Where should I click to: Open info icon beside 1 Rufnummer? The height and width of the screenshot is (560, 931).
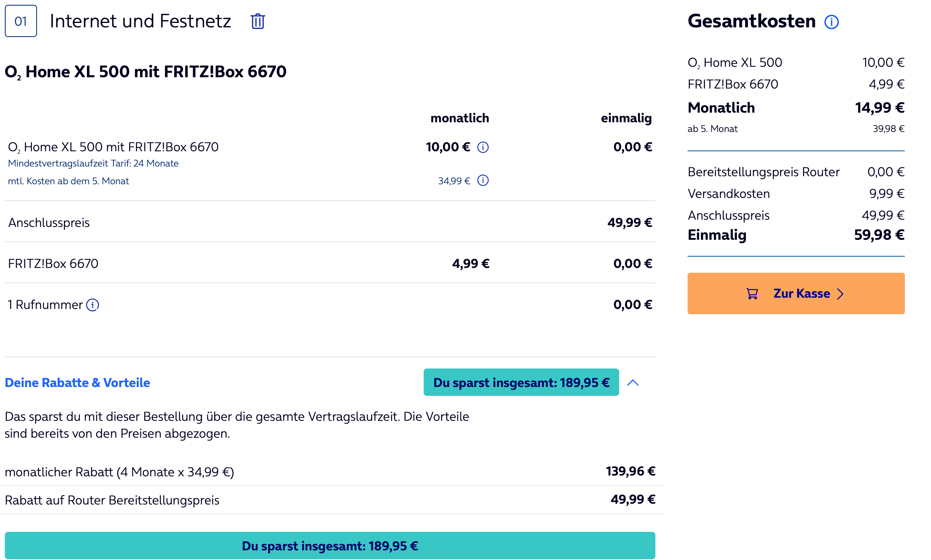click(x=93, y=305)
